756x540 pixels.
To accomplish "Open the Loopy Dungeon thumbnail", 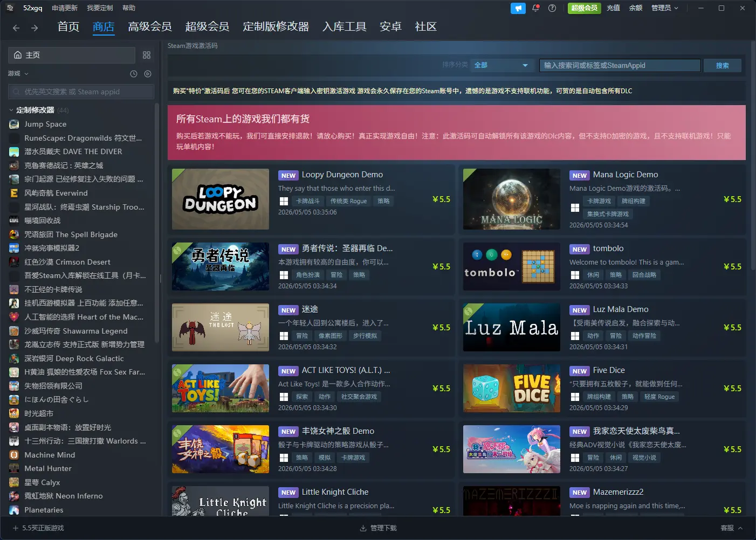I will tap(221, 199).
